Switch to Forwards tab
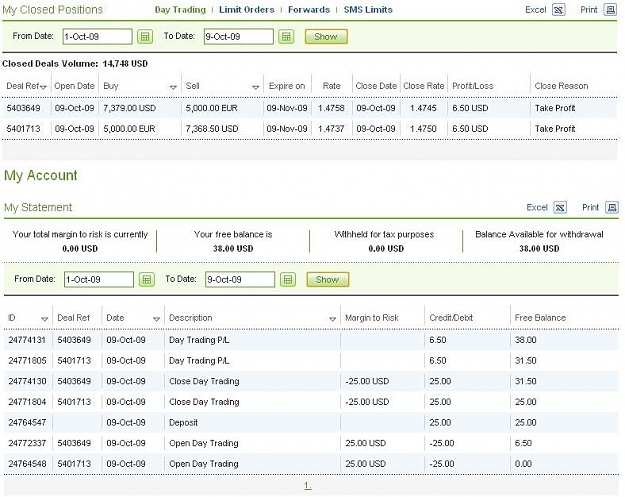The image size is (625, 497). pyautogui.click(x=309, y=10)
